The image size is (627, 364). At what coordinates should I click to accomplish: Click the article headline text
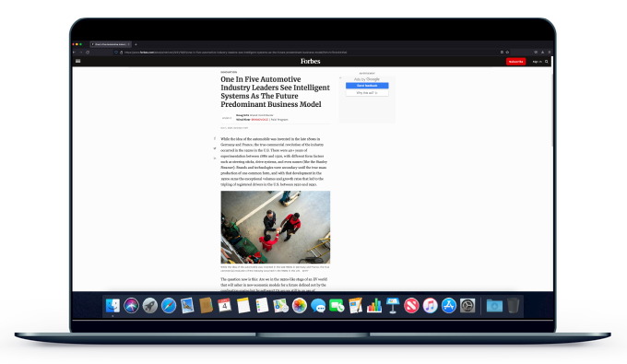click(275, 92)
